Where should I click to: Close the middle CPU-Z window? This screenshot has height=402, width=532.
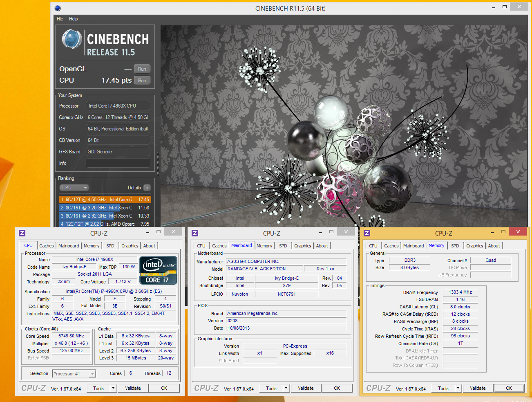(346, 231)
